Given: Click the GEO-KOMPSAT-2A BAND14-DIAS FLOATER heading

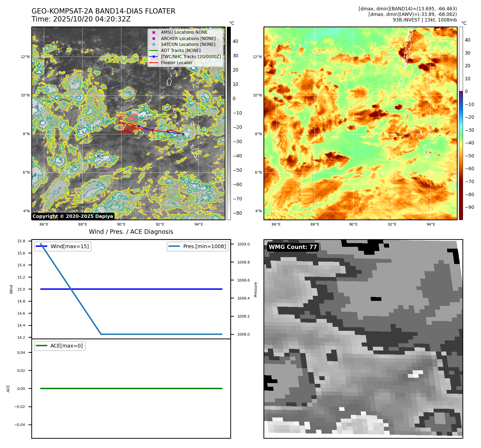Looking at the screenshot, I should coord(103,11).
